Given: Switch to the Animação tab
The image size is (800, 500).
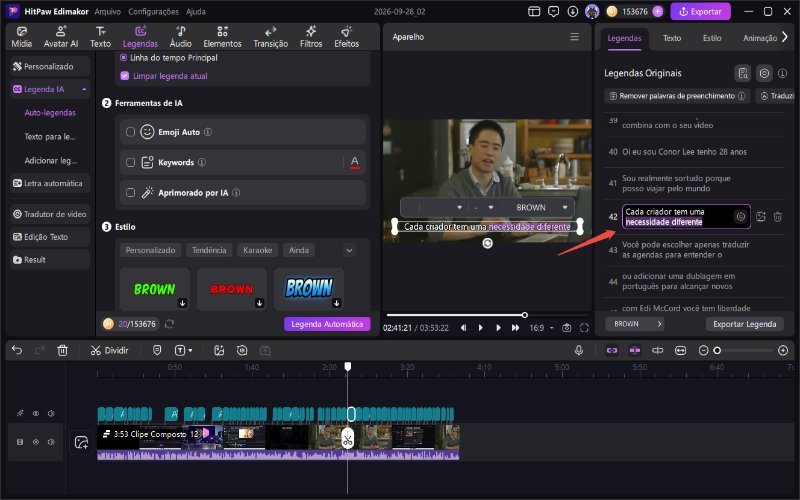Looking at the screenshot, I should coord(760,38).
